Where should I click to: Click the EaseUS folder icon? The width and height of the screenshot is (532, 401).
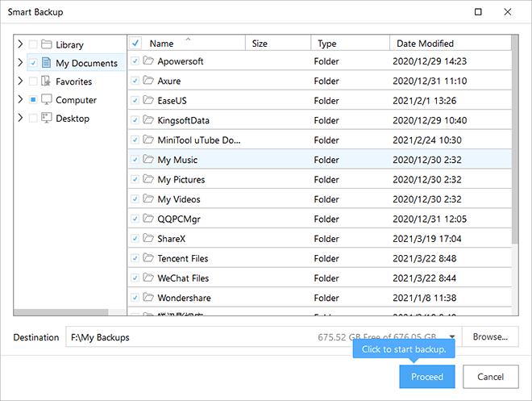[148, 101]
